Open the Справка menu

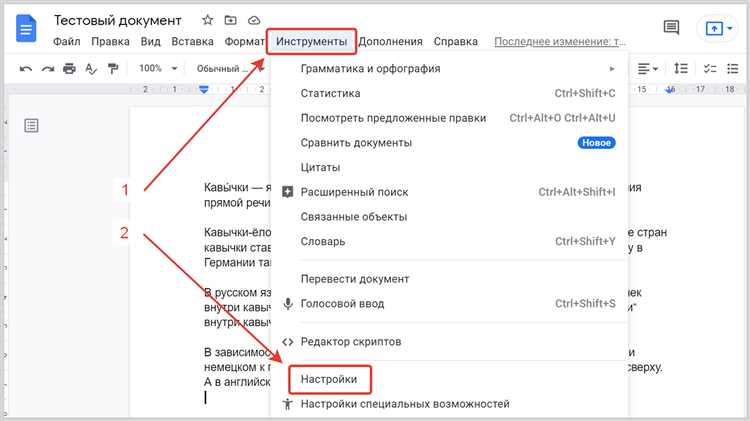455,42
